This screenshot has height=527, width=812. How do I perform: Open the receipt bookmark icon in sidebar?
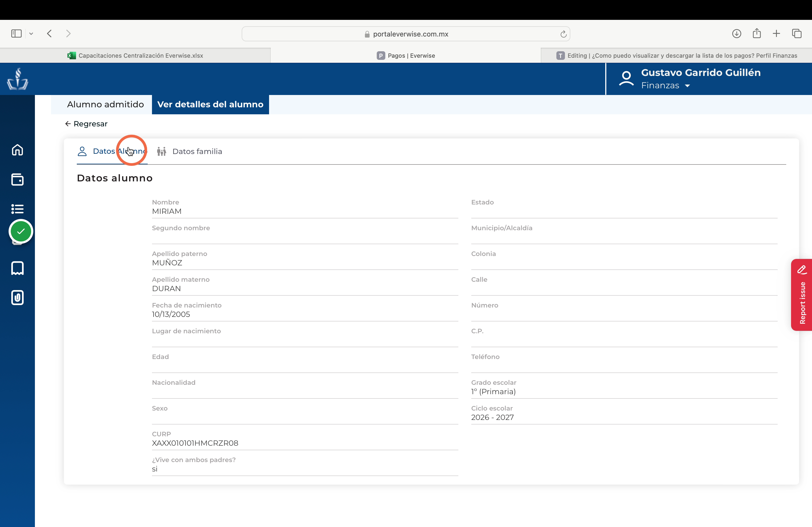[x=17, y=268]
